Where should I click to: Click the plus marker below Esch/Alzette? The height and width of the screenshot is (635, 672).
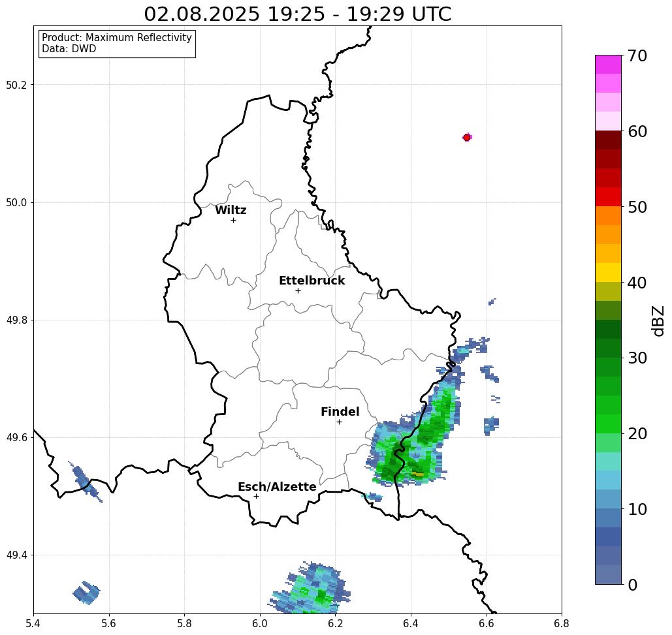[x=256, y=496]
